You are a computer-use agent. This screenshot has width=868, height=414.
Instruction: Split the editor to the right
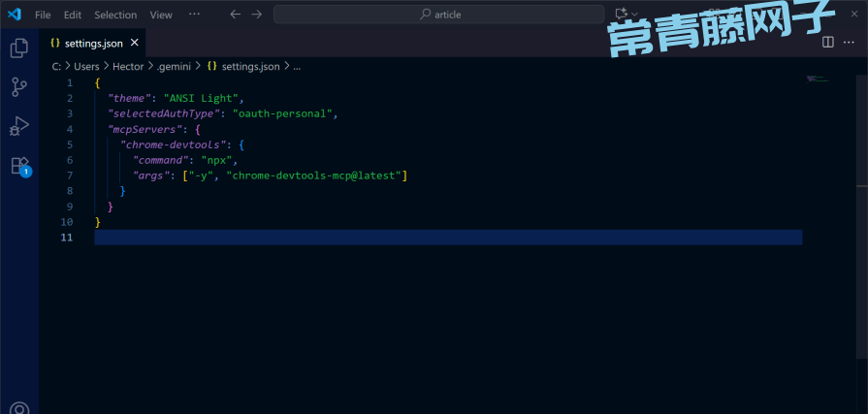point(827,42)
